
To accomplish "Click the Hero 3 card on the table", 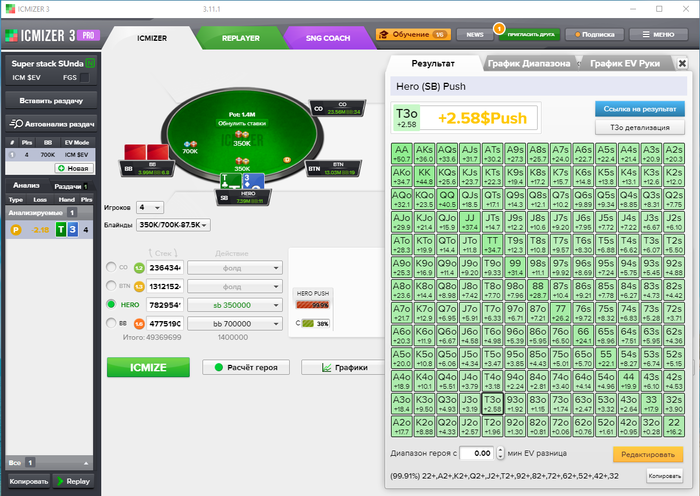I will pyautogui.click(x=253, y=181).
